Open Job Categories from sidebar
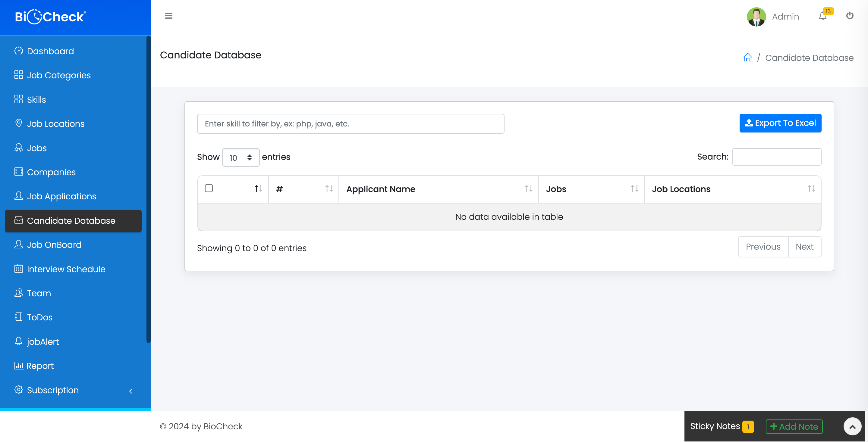This screenshot has width=868, height=442. 59,75
